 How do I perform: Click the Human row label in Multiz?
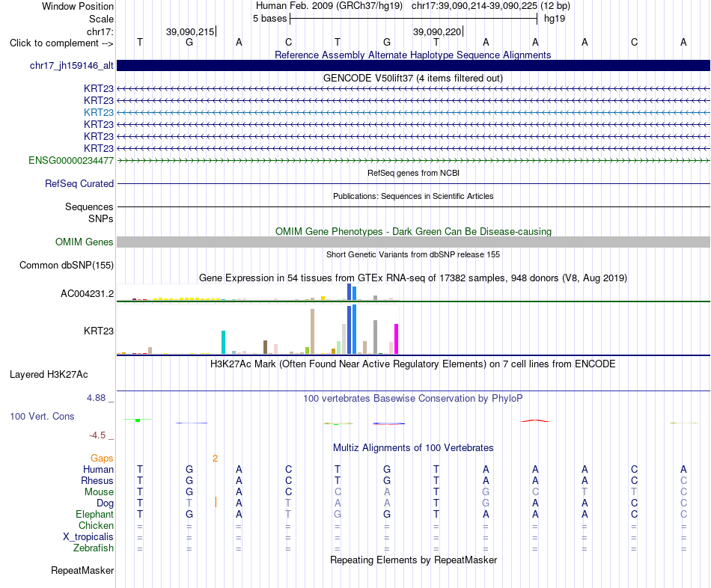(x=98, y=469)
